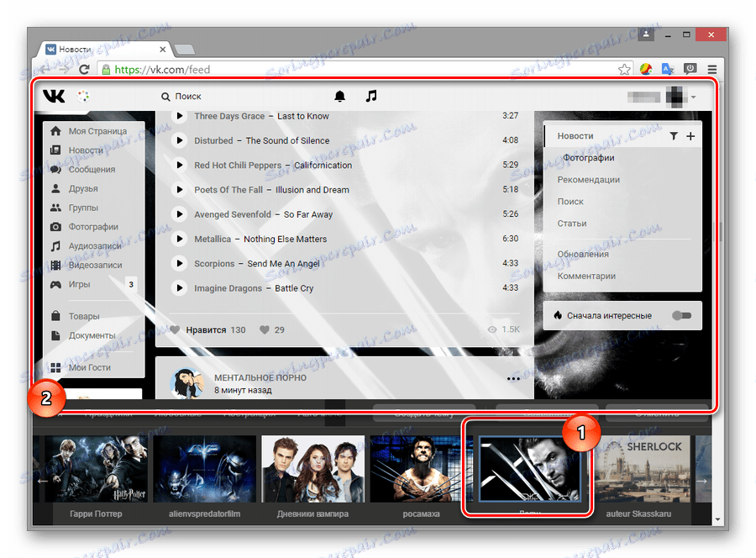
Task: Close the Новости browser tab
Action: coord(162,50)
